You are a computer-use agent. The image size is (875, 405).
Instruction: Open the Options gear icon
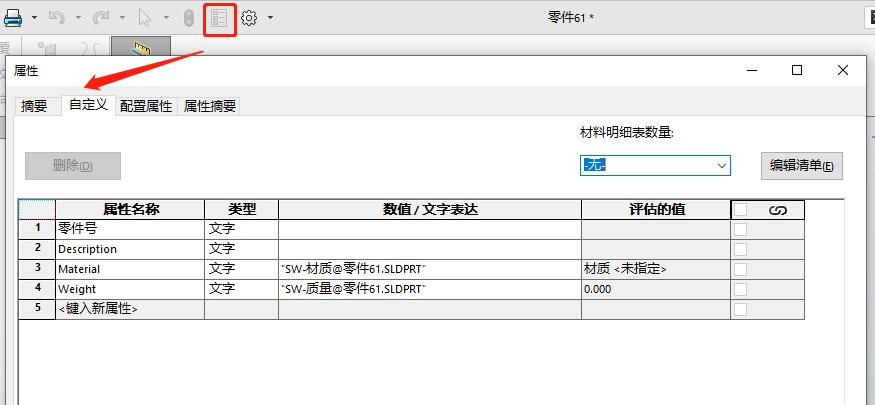(249, 18)
